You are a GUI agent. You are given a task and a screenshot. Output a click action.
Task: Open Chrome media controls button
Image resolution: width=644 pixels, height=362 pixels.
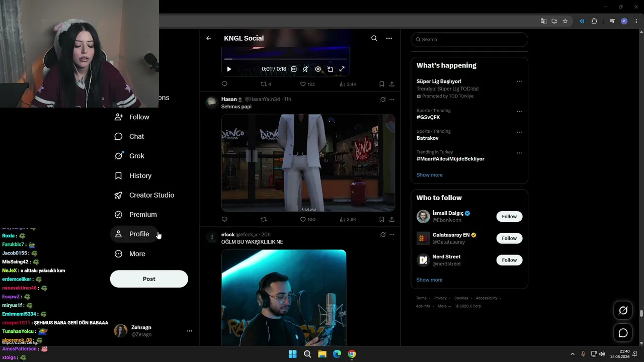click(x=612, y=21)
